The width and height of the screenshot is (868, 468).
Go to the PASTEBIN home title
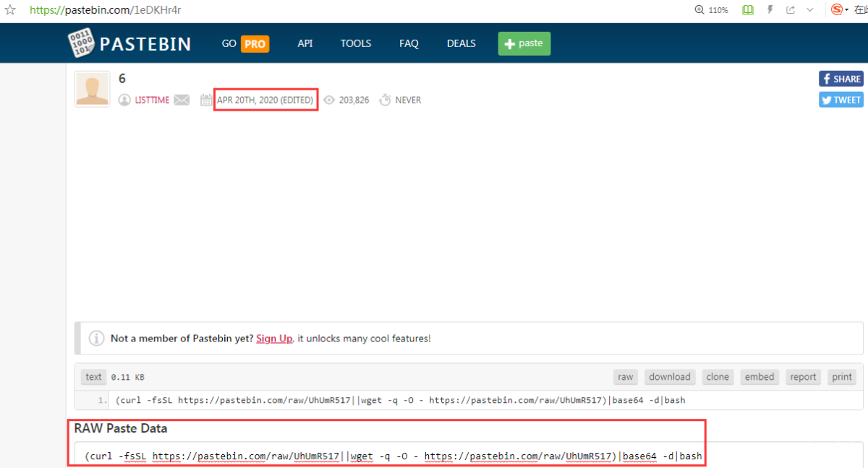pos(145,44)
